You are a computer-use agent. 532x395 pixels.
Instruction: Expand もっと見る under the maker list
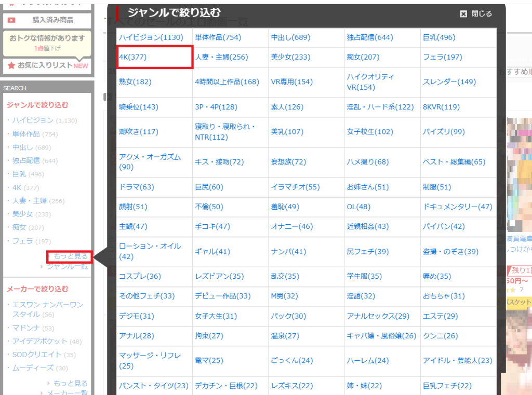[x=70, y=383]
